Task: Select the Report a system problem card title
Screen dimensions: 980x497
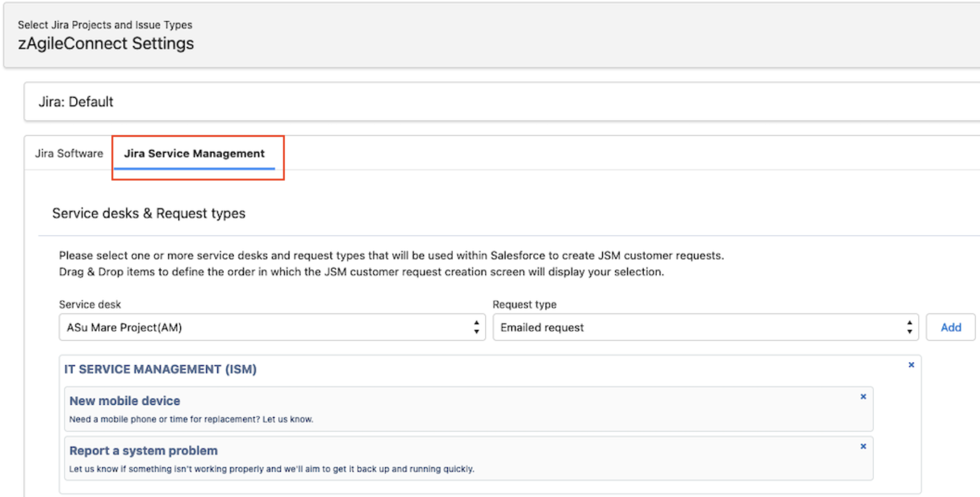Action: 143,451
